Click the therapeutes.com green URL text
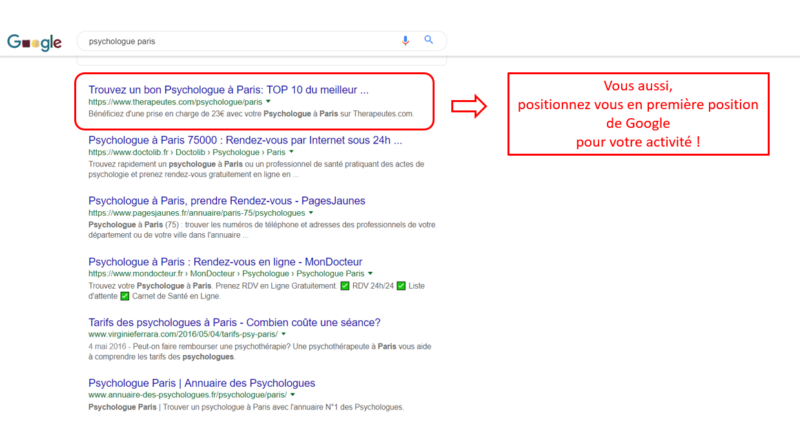 pos(175,102)
